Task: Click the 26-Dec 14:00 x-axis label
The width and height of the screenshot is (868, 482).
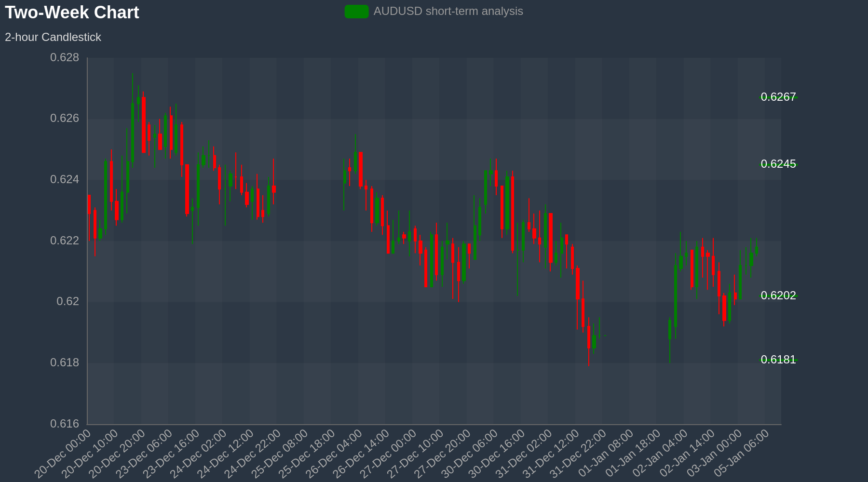Action: tap(361, 454)
